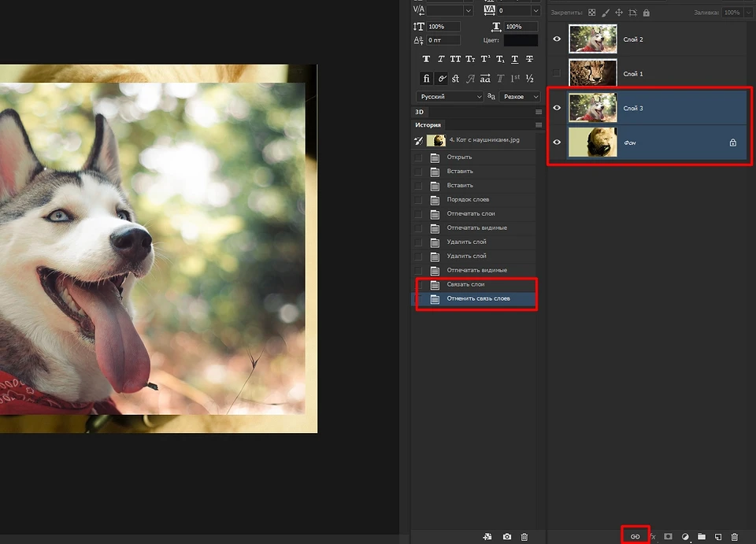Hide layer Слой 2 using eye icon

click(x=557, y=39)
